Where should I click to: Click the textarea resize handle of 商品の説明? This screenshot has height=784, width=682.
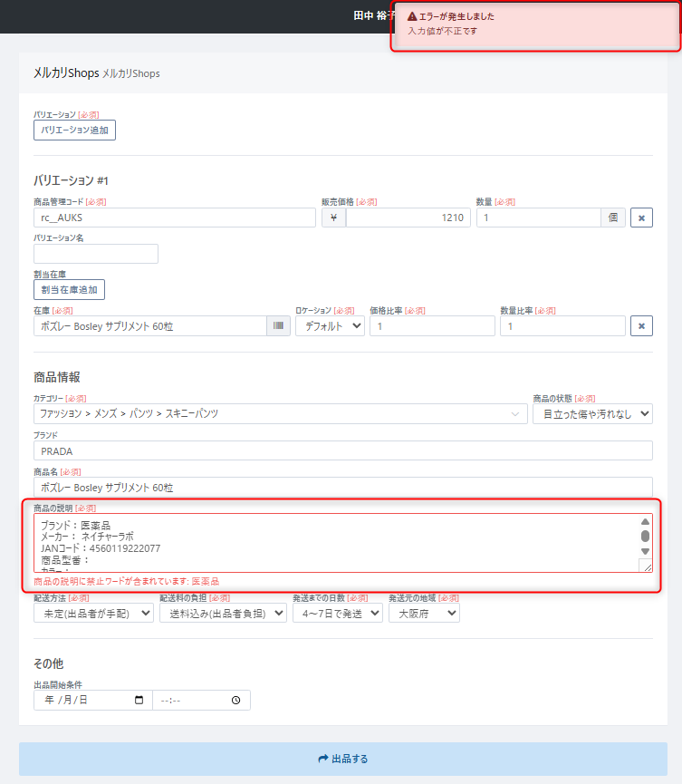pos(647,566)
